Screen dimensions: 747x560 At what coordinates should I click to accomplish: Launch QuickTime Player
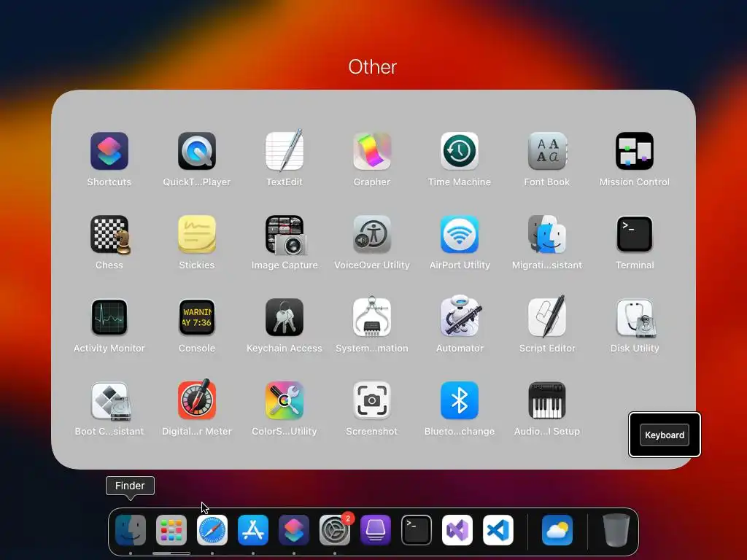click(197, 152)
